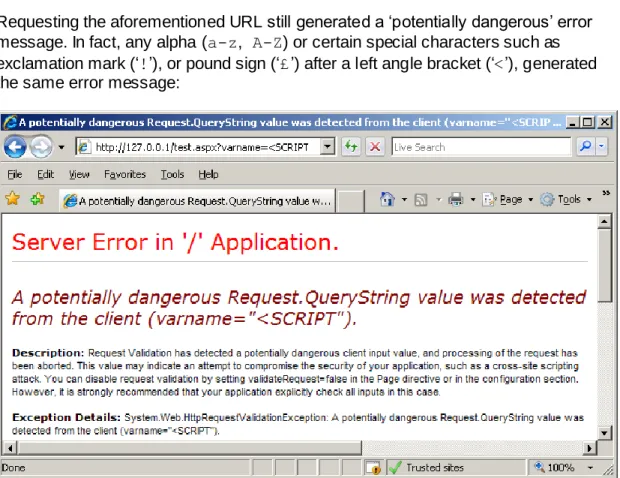Close the Internet Explorer window
The width and height of the screenshot is (620, 478).
tap(604, 123)
